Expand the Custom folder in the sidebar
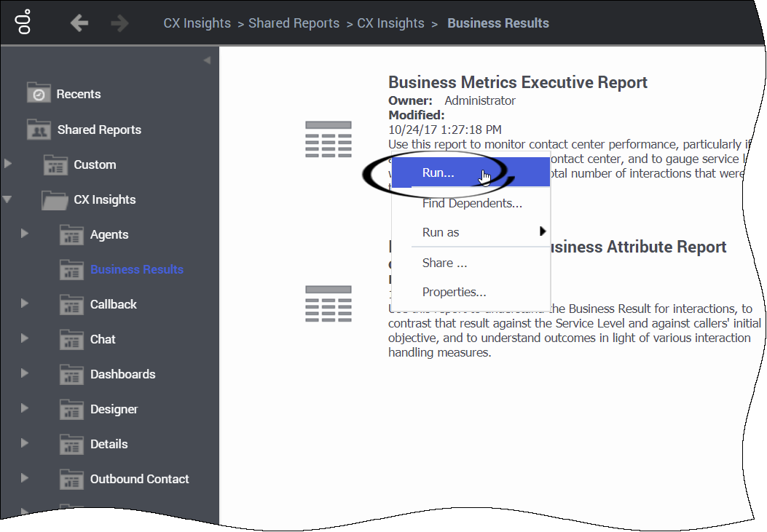767x532 pixels. [7, 165]
